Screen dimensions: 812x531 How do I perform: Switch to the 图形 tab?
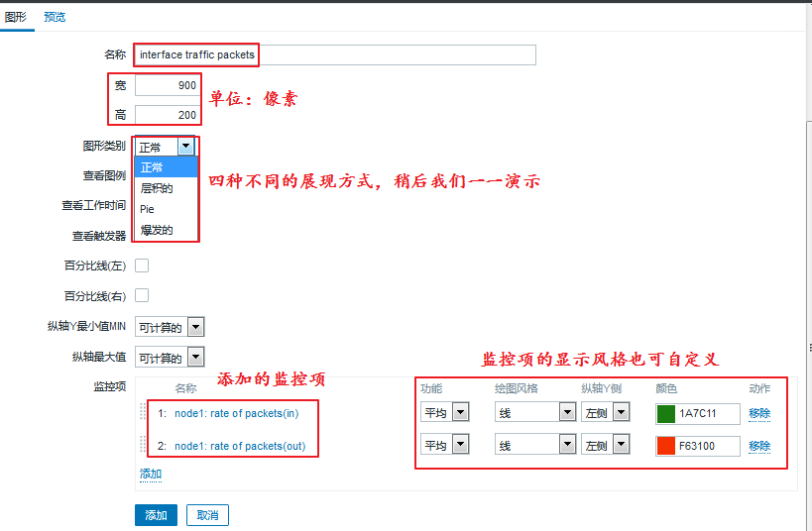(x=16, y=17)
